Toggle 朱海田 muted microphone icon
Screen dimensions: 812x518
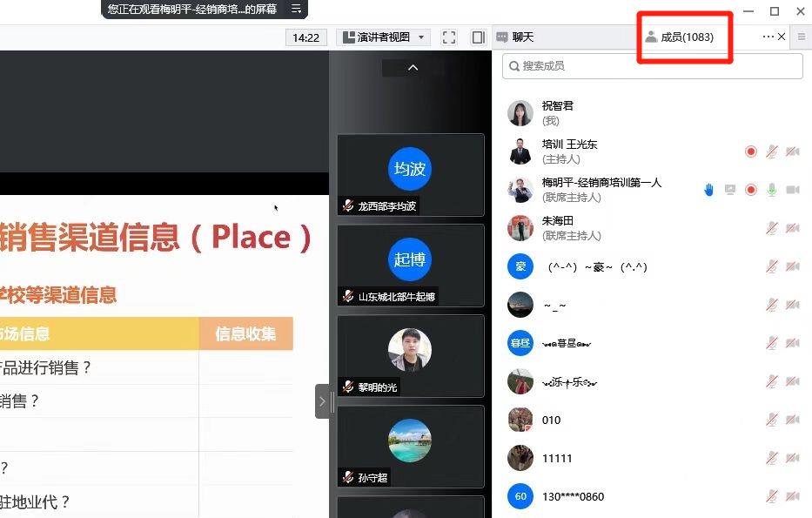pos(772,228)
